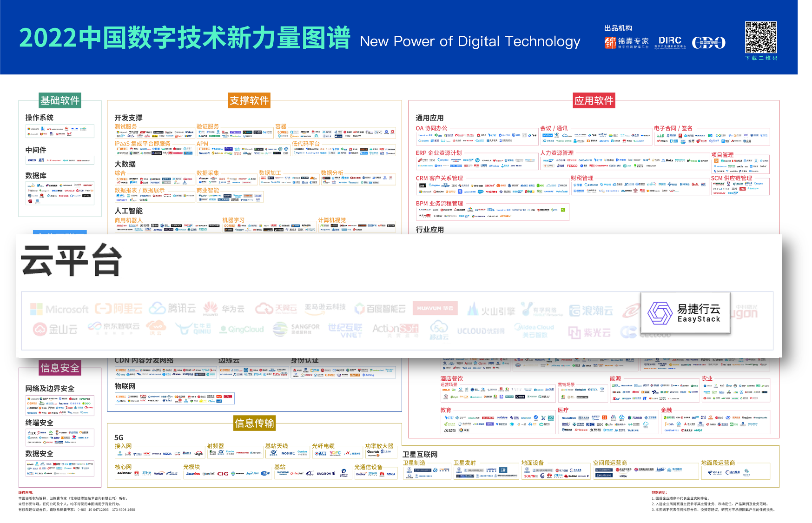
Task: Select the 京东智联云 logo
Action: coord(114,327)
